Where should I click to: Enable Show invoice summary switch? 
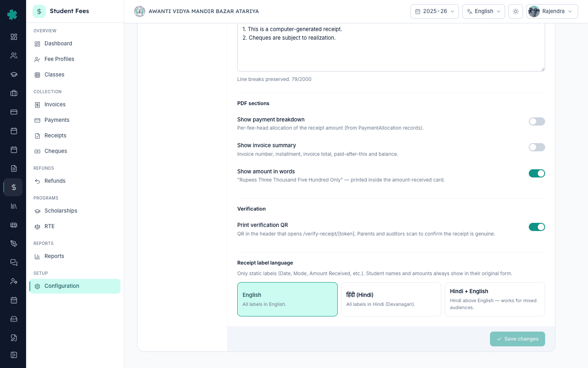[537, 147]
